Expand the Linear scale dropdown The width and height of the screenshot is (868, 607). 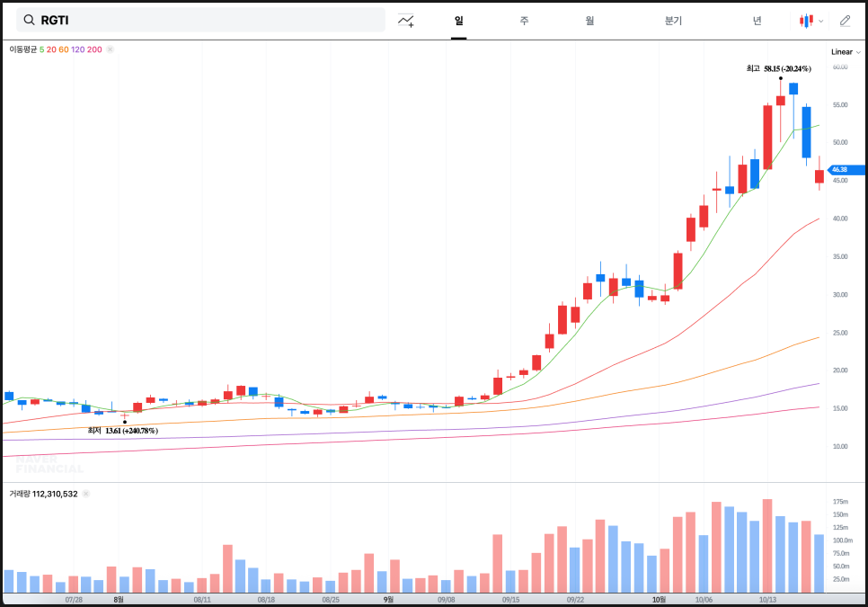click(x=846, y=52)
